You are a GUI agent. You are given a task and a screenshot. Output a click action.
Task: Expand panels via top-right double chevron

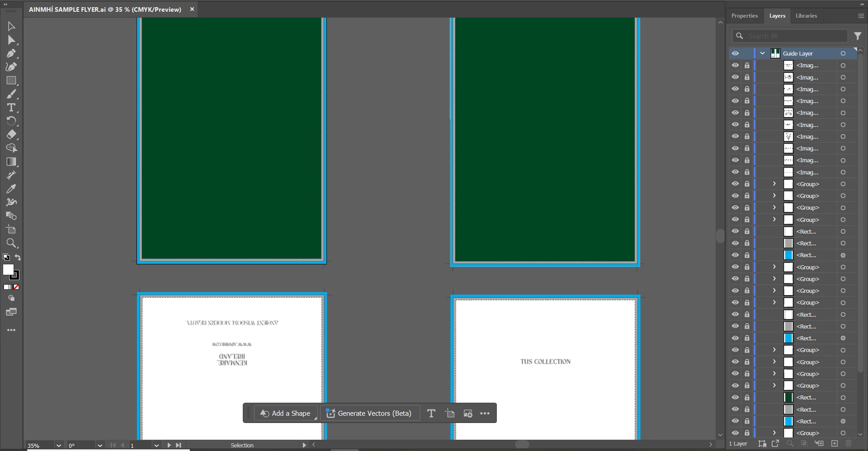pos(862,4)
